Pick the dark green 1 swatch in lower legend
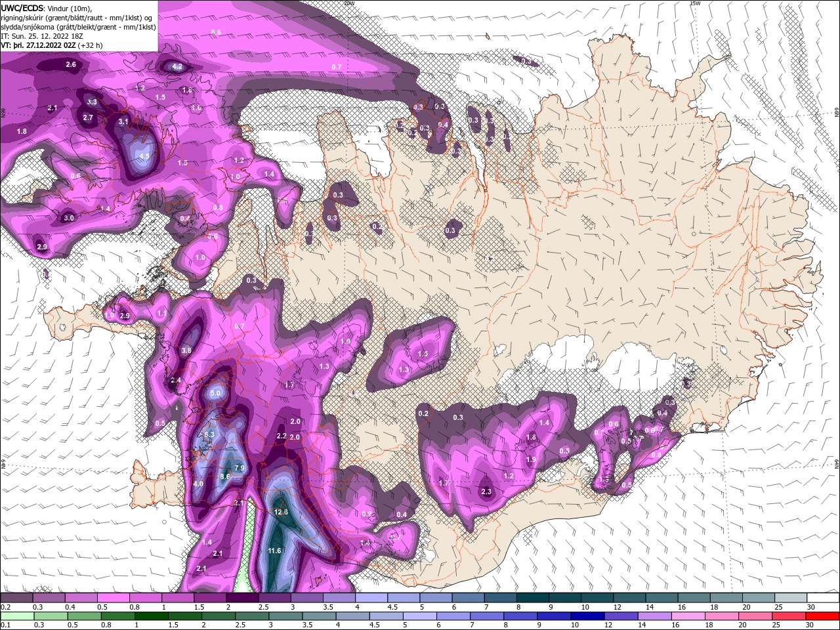Image resolution: width=840 pixels, height=630 pixels. (x=150, y=616)
